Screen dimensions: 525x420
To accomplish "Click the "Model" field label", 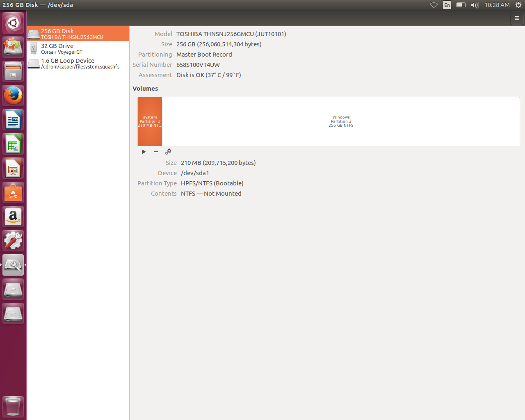I will point(163,34).
